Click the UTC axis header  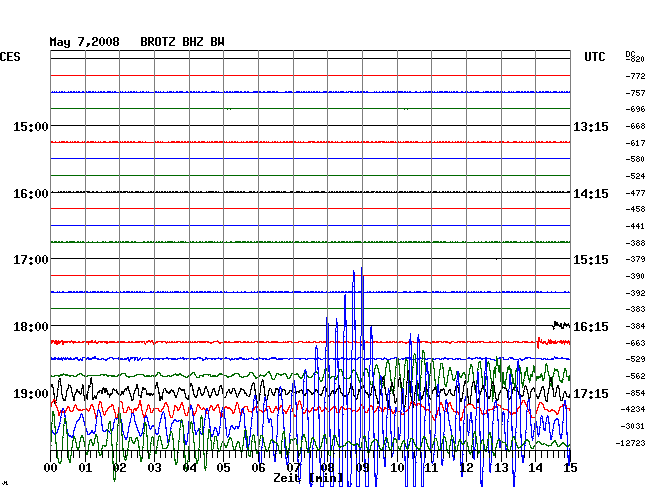pyautogui.click(x=595, y=57)
